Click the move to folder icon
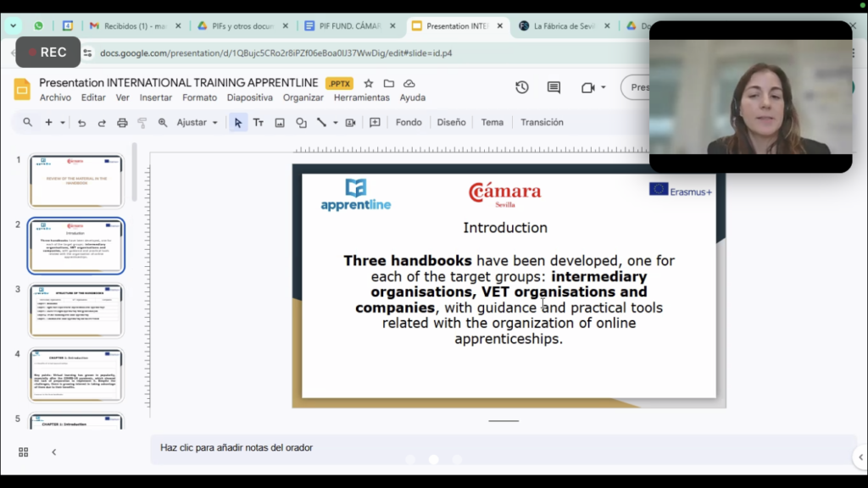This screenshot has width=868, height=488. (x=389, y=83)
